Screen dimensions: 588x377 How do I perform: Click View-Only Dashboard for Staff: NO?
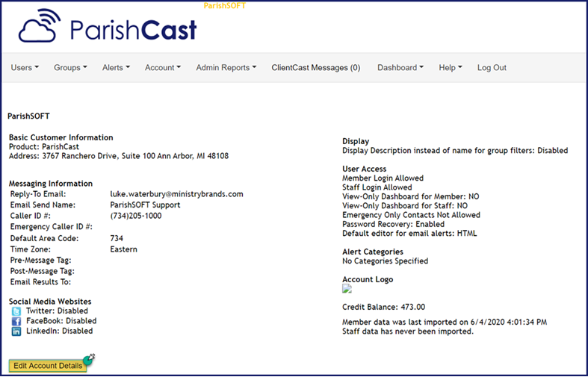(x=405, y=206)
